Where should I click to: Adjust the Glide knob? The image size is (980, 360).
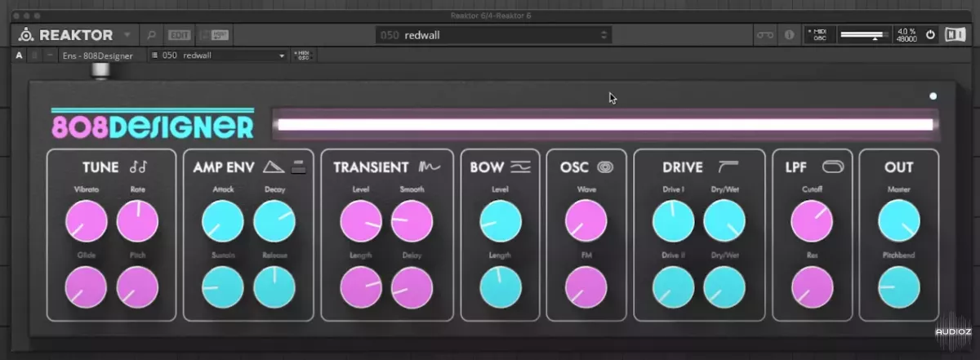pyautogui.click(x=87, y=288)
